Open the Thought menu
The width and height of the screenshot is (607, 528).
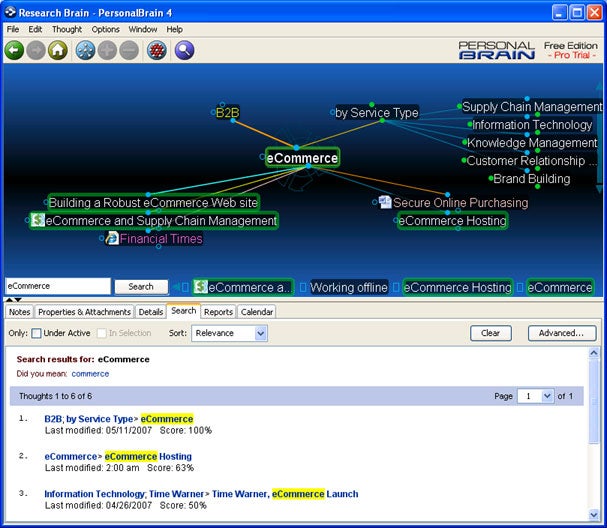tap(67, 29)
